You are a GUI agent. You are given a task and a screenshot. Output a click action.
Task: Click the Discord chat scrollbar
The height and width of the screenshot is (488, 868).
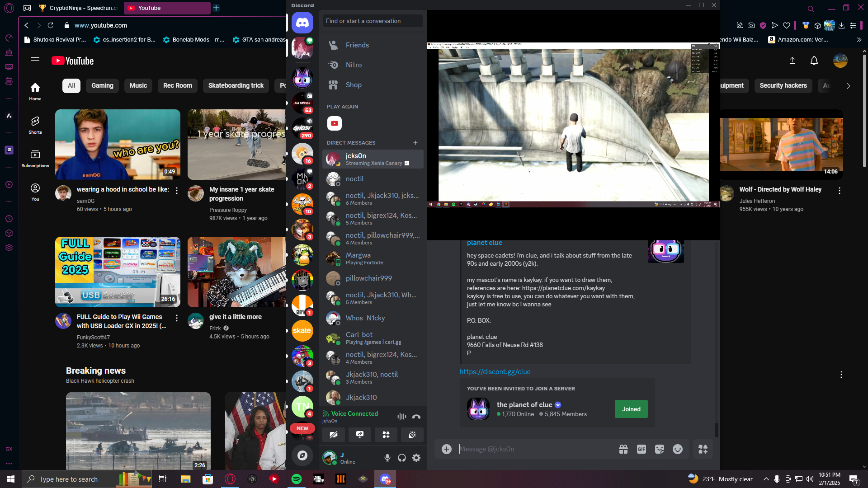[716, 429]
